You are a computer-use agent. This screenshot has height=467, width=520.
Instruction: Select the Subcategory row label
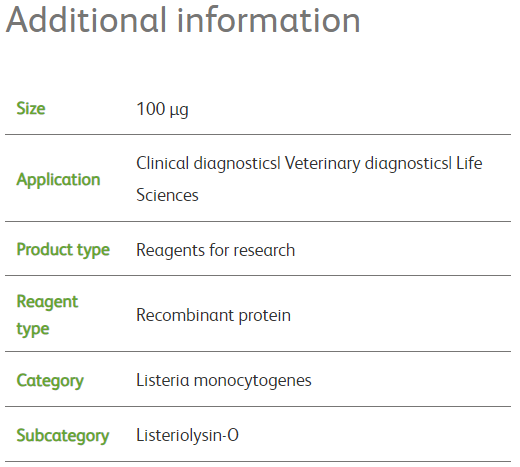(63, 436)
